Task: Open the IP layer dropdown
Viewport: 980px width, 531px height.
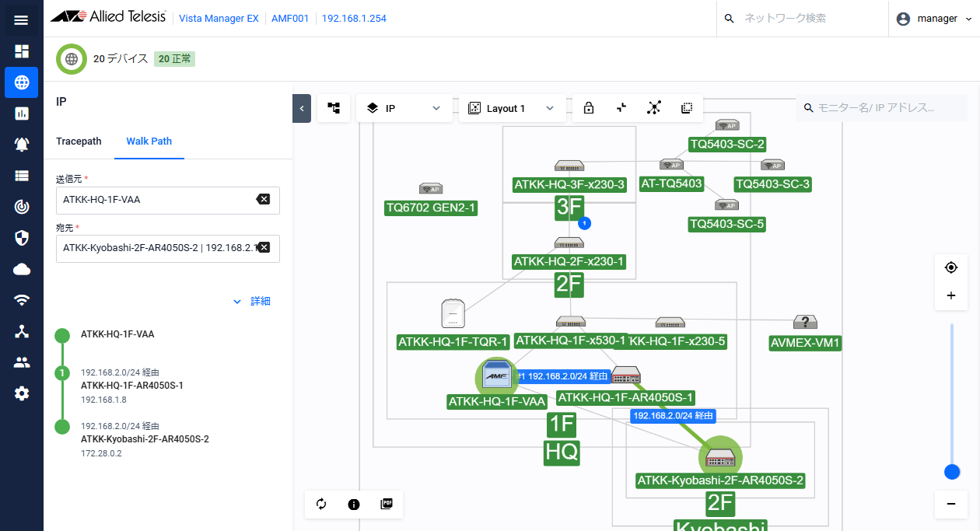Action: pos(404,108)
